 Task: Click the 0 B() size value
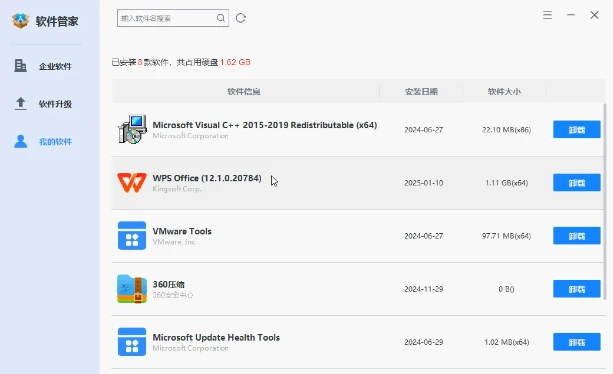pyautogui.click(x=506, y=289)
